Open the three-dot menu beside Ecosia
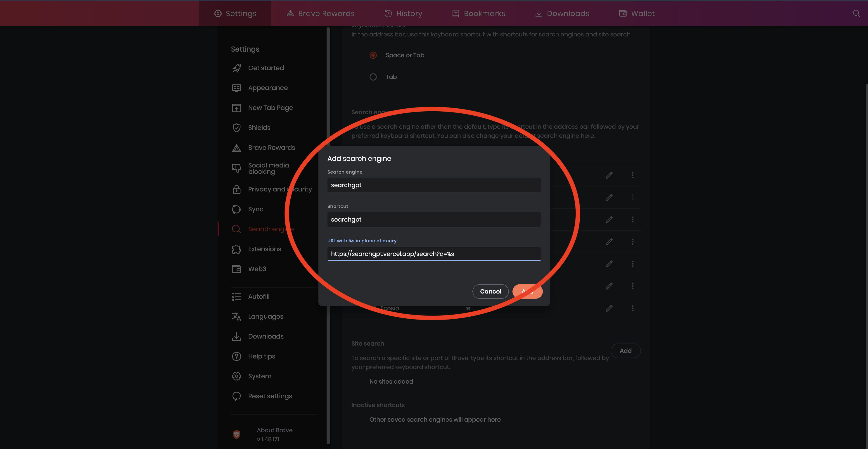 coord(633,308)
